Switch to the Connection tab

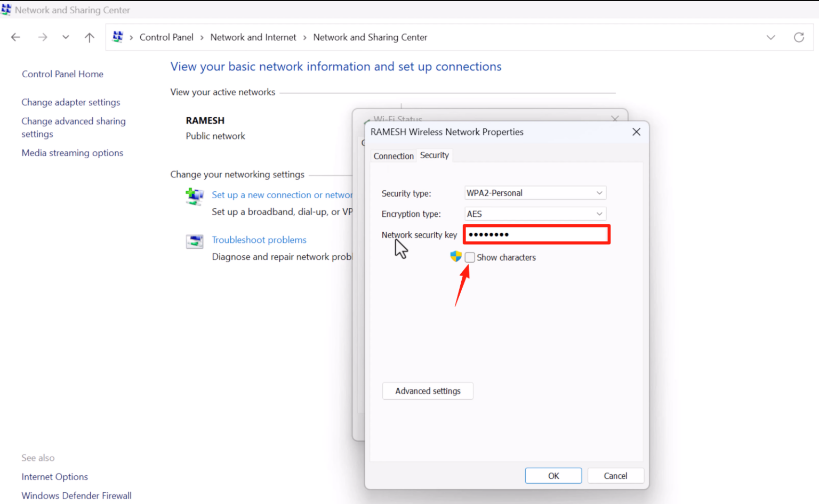tap(394, 156)
